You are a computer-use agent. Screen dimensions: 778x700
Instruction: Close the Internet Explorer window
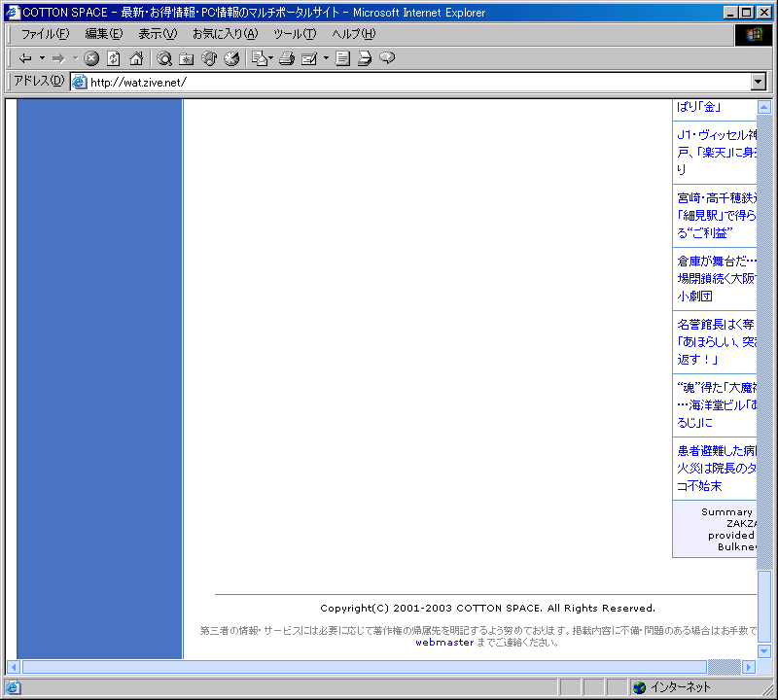764,13
